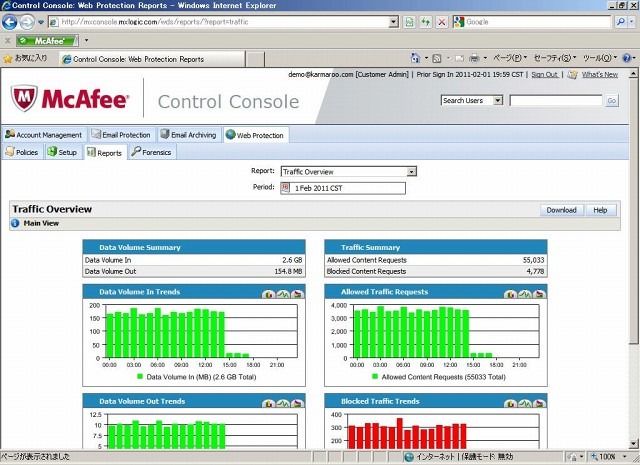Image resolution: width=640 pixels, height=465 pixels.
Task: Open the What's New link
Action: coord(600,75)
